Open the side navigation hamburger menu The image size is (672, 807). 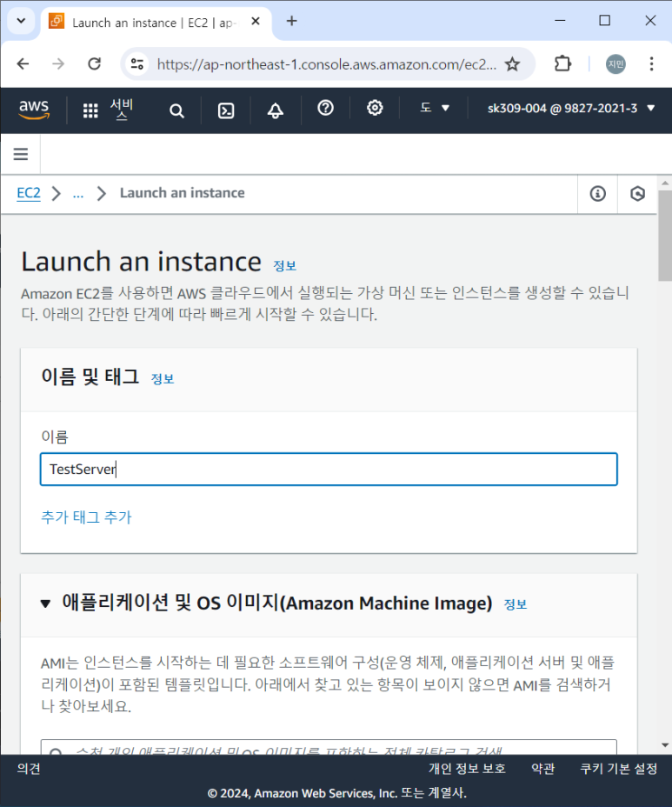(21, 154)
